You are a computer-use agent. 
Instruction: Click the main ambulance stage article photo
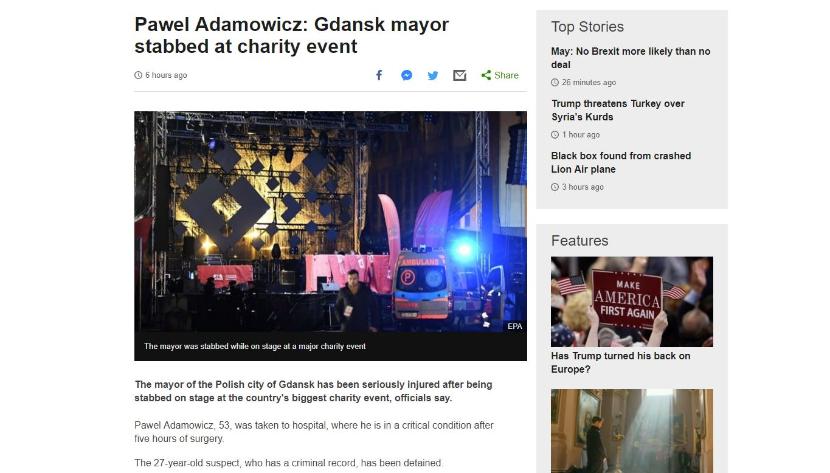[330, 221]
